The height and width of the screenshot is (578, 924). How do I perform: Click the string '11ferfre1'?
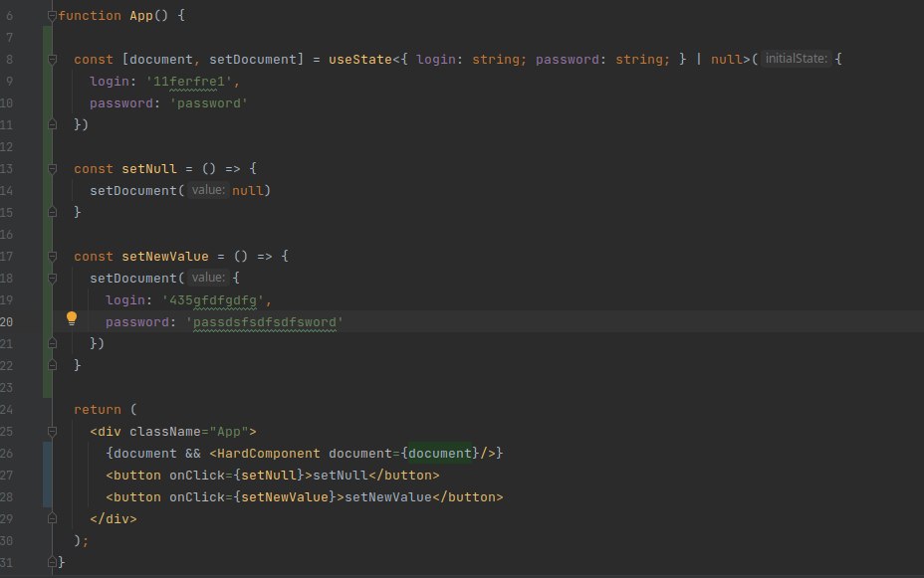188,82
